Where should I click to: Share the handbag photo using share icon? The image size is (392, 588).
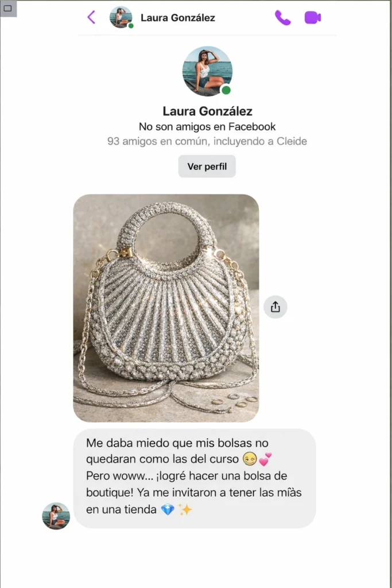pyautogui.click(x=275, y=307)
